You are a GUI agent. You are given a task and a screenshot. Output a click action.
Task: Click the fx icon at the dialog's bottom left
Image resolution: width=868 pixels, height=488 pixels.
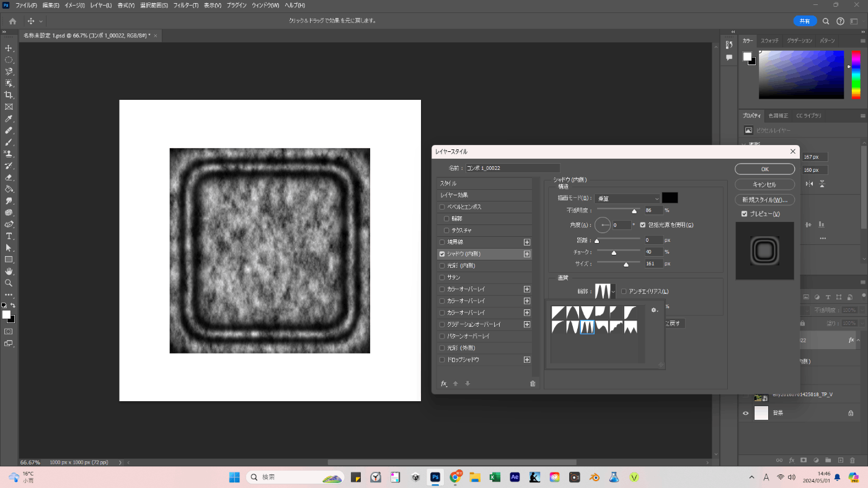pyautogui.click(x=444, y=384)
